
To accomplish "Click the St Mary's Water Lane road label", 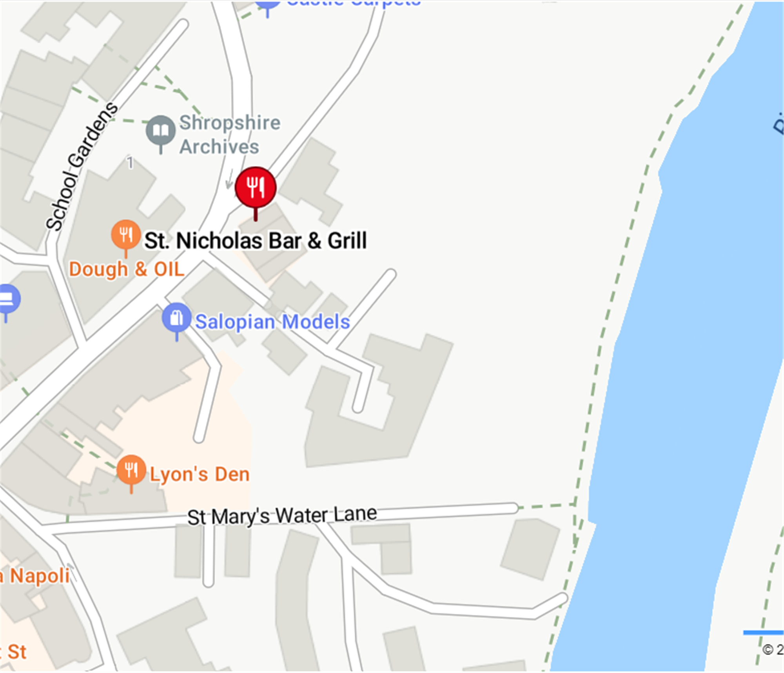I will (282, 516).
